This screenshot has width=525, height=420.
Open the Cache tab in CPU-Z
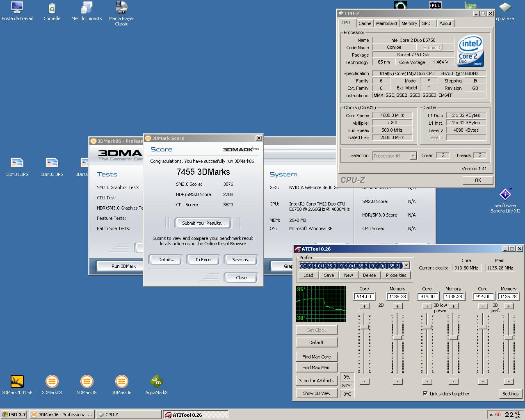pos(365,23)
